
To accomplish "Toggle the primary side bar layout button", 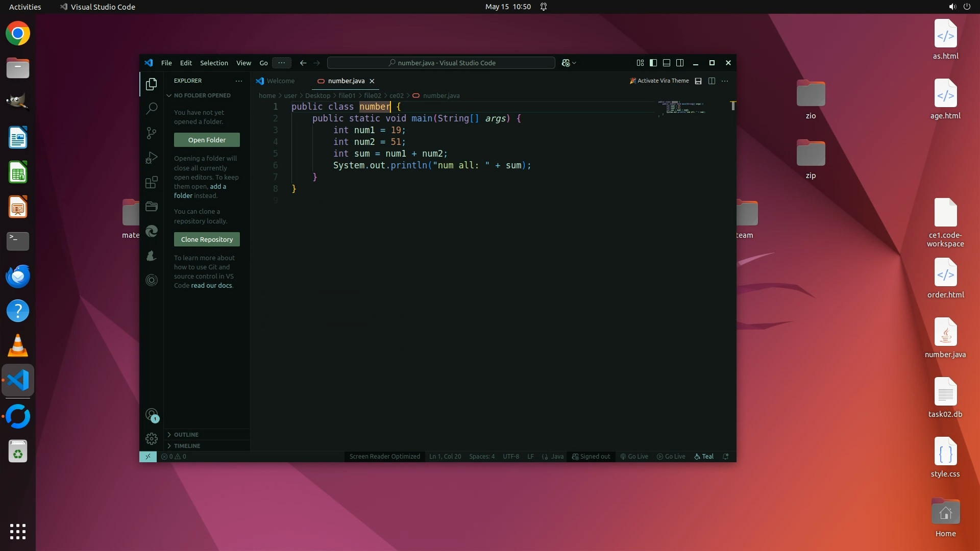I will [653, 63].
